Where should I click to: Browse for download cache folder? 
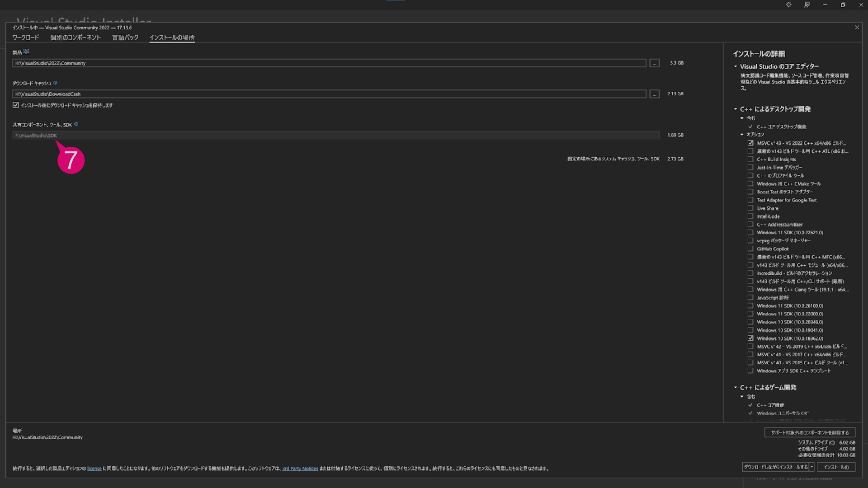click(654, 94)
